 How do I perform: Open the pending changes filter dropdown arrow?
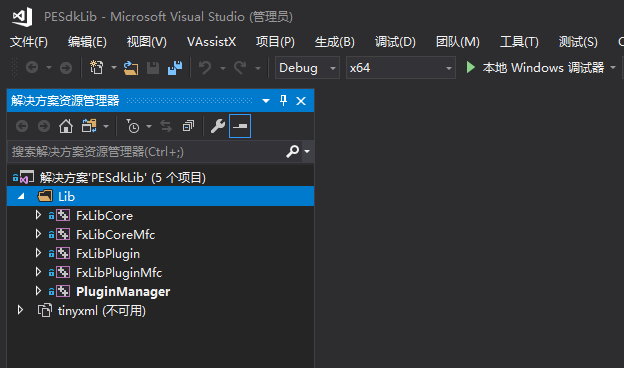(x=149, y=127)
